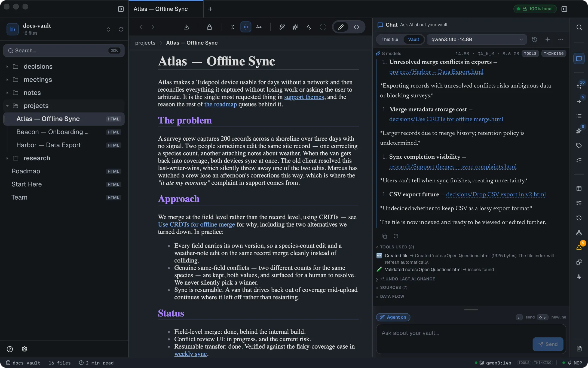Open settings gear in sidebar footer
The image size is (588, 368).
[24, 349]
